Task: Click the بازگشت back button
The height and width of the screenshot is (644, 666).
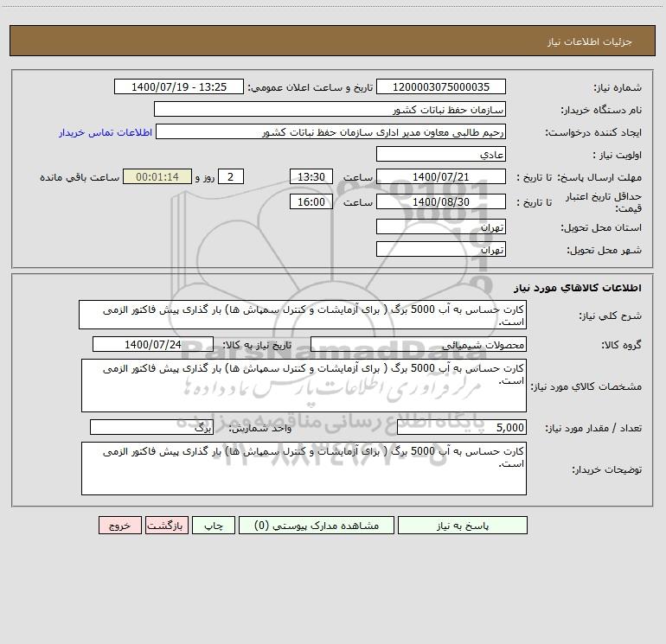Action: (164, 526)
